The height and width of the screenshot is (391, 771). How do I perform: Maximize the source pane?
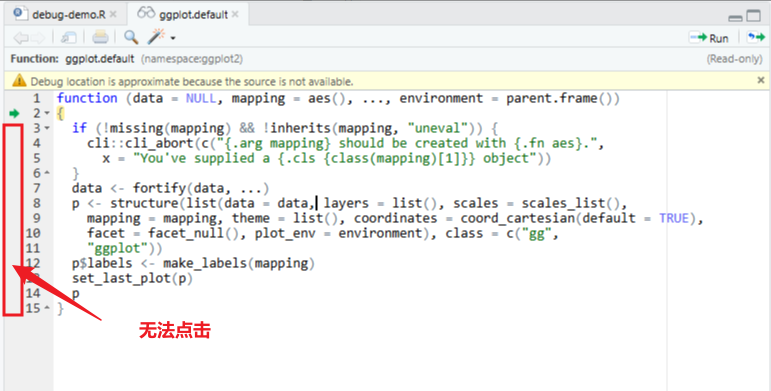[753, 16]
